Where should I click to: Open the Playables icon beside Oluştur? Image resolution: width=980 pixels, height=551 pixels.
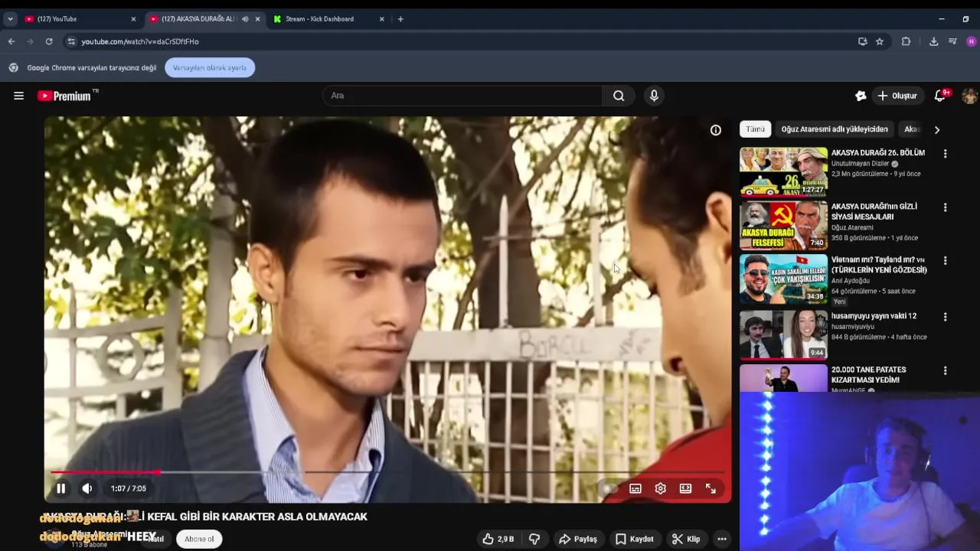tap(861, 96)
